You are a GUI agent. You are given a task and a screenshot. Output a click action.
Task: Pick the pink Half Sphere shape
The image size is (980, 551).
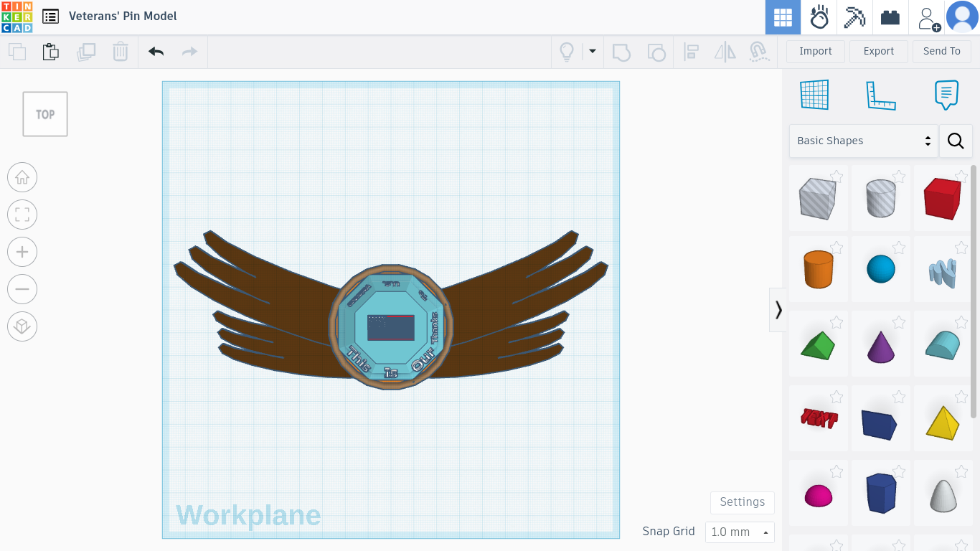click(x=819, y=496)
